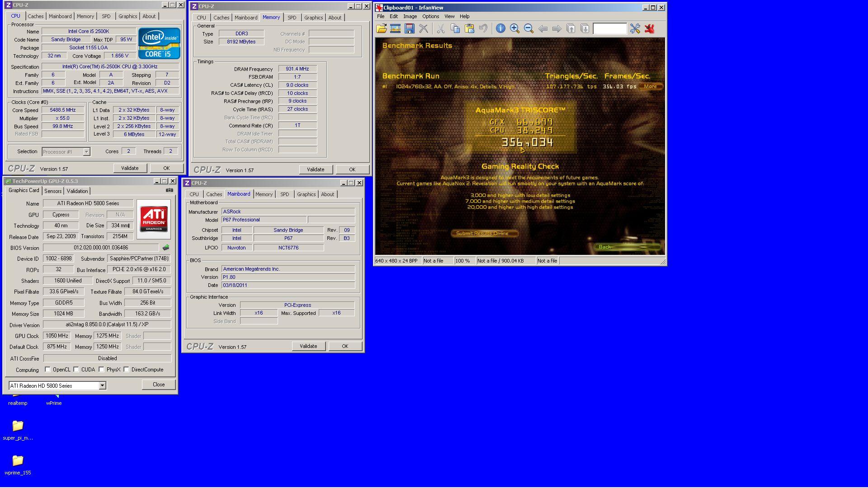Viewport: 868px width, 488px height.
Task: Open the Options menu in IrfanView
Action: pos(430,16)
